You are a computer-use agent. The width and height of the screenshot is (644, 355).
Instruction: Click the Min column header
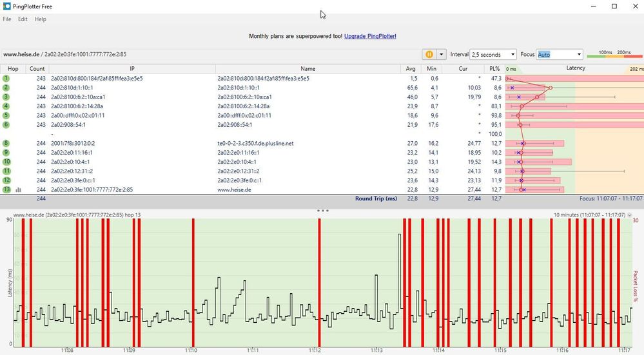pyautogui.click(x=431, y=68)
